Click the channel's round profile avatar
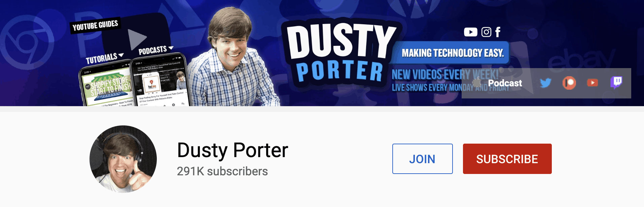 123,159
